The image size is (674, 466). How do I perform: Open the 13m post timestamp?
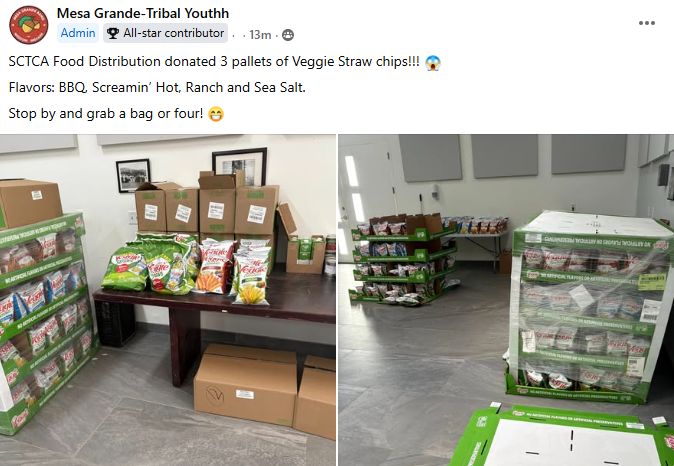260,35
